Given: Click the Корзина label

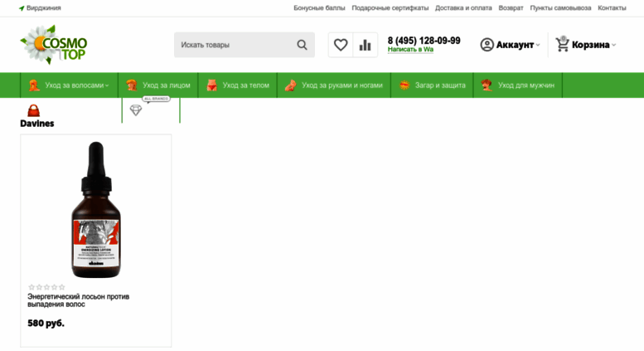Looking at the screenshot, I should [591, 45].
